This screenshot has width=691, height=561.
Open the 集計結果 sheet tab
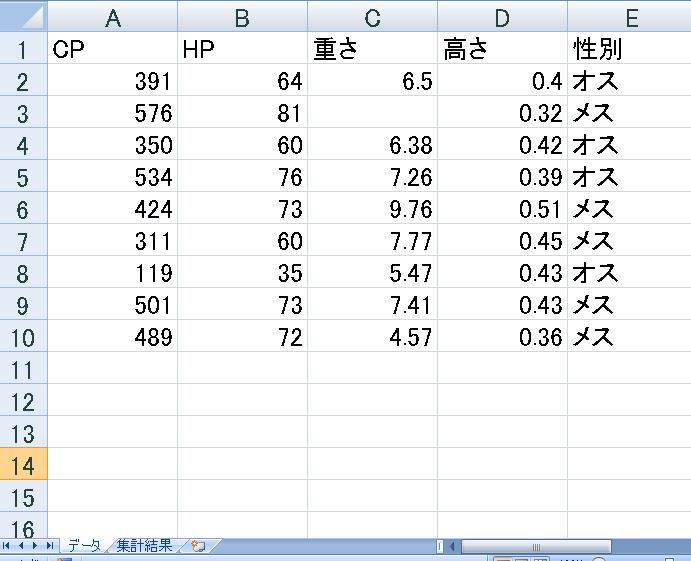144,546
